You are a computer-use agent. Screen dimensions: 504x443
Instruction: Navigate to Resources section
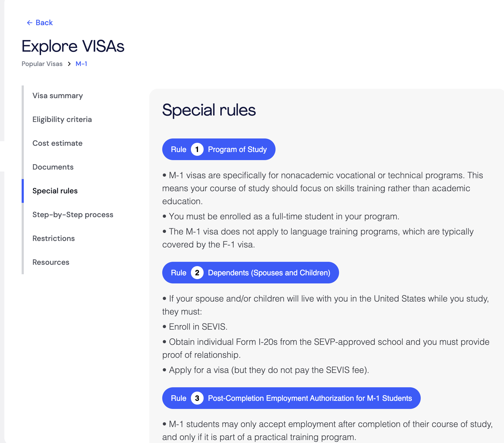pyautogui.click(x=51, y=262)
